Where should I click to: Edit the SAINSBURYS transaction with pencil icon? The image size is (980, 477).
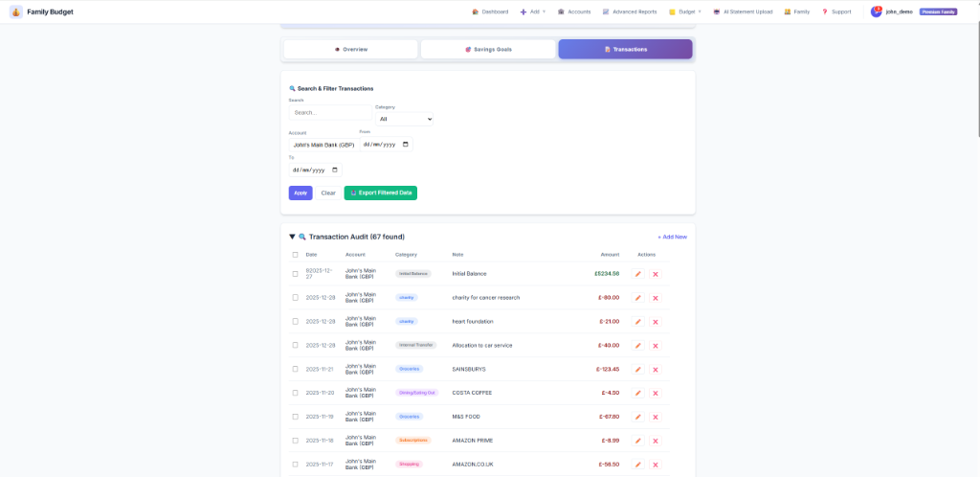(638, 369)
